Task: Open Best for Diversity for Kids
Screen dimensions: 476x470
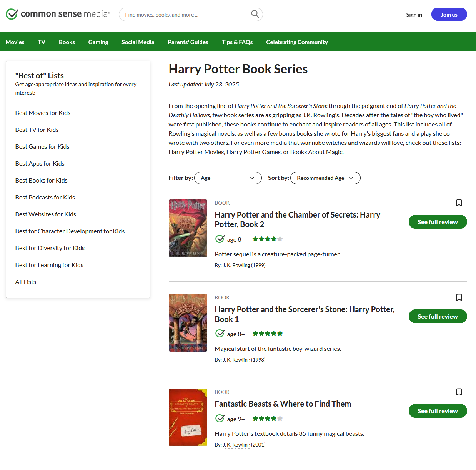Action: tap(50, 248)
